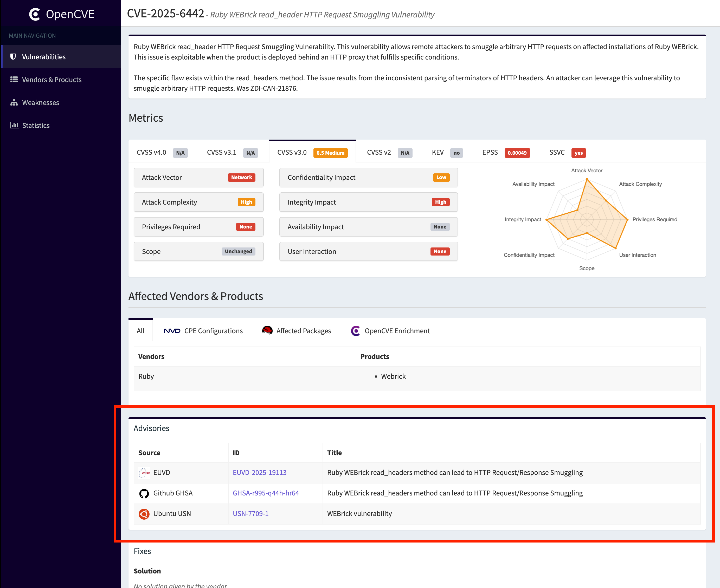Click the Scope Unchanged badge
This screenshot has height=588, width=720.
(238, 251)
